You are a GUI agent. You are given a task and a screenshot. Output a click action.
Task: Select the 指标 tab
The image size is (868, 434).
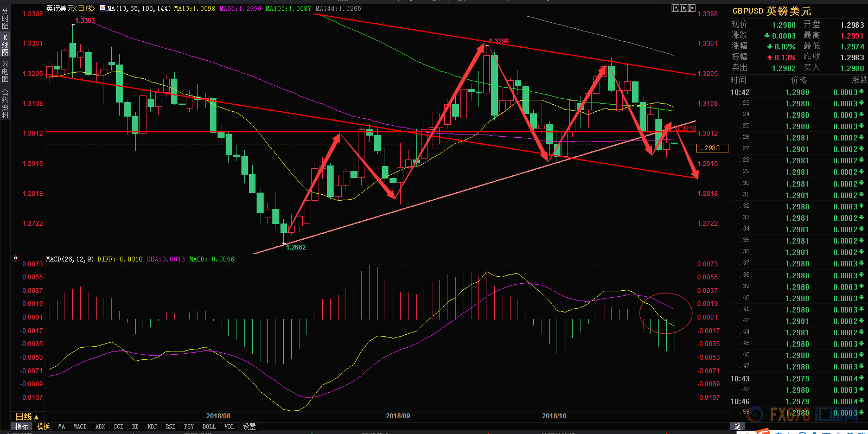click(22, 427)
